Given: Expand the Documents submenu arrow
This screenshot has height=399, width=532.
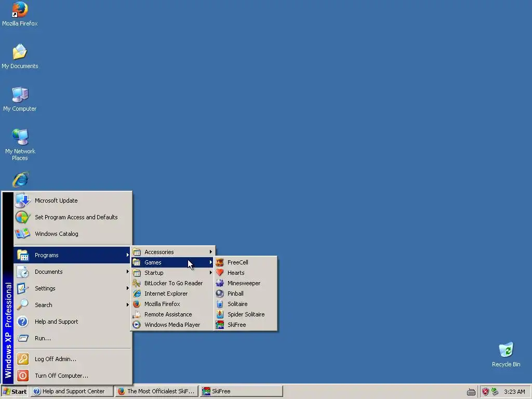Looking at the screenshot, I should coord(128,271).
